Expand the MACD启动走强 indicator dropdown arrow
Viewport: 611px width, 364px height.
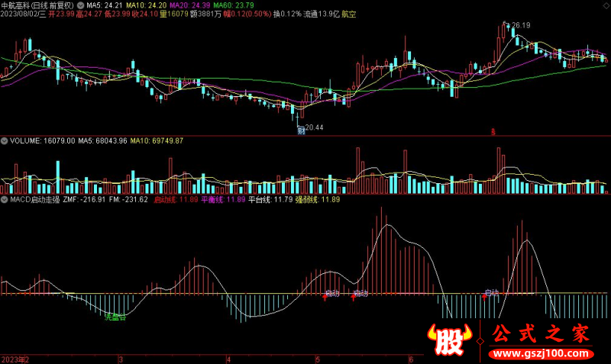(5, 200)
